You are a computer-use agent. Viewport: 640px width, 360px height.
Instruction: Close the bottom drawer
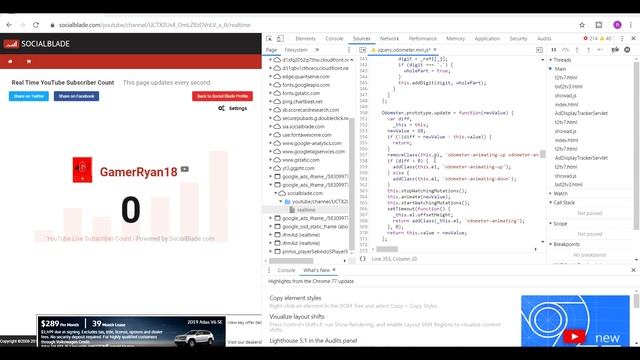[x=633, y=270]
